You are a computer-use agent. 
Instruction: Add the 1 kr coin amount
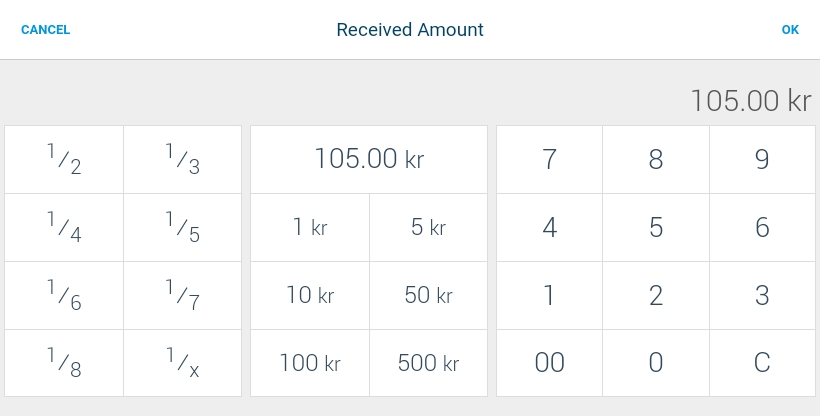310,228
